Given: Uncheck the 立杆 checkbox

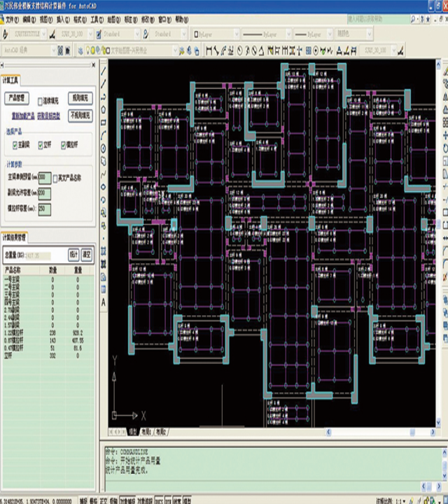Looking at the screenshot, I should [x=39, y=145].
